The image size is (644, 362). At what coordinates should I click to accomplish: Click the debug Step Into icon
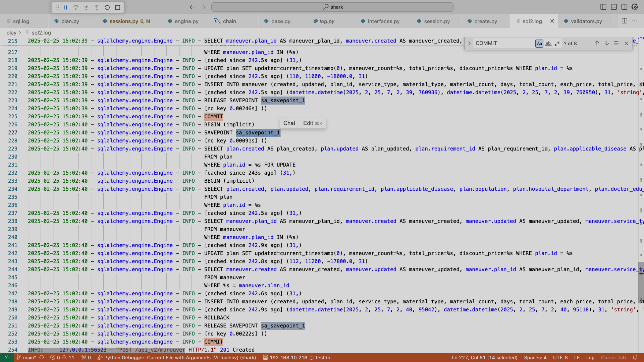(x=86, y=7)
